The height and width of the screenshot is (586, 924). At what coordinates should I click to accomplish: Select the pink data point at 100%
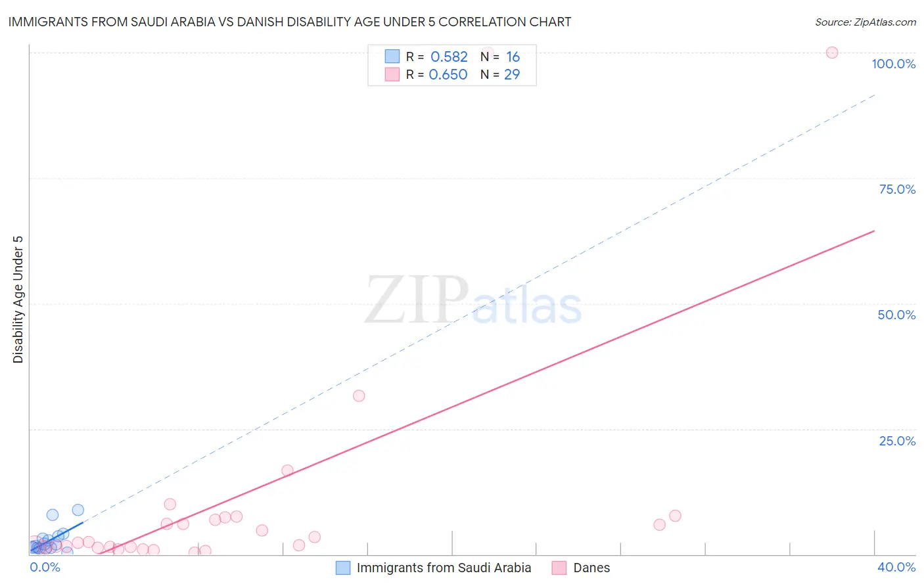[832, 53]
